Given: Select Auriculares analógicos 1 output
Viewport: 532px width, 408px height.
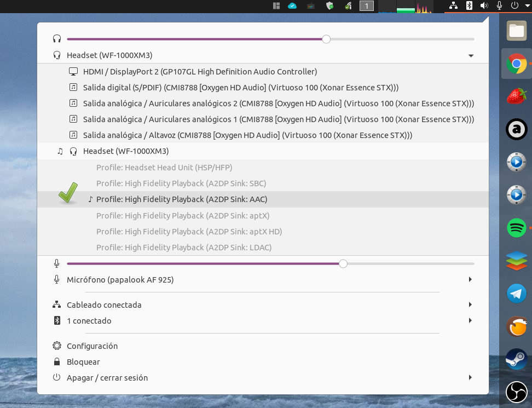Looking at the screenshot, I should [263, 119].
